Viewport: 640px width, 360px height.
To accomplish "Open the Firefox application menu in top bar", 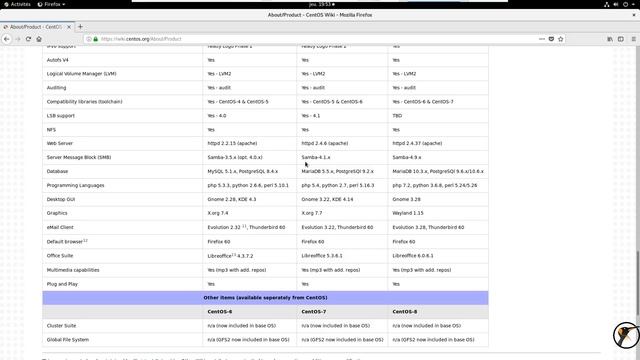I will click(x=51, y=4).
